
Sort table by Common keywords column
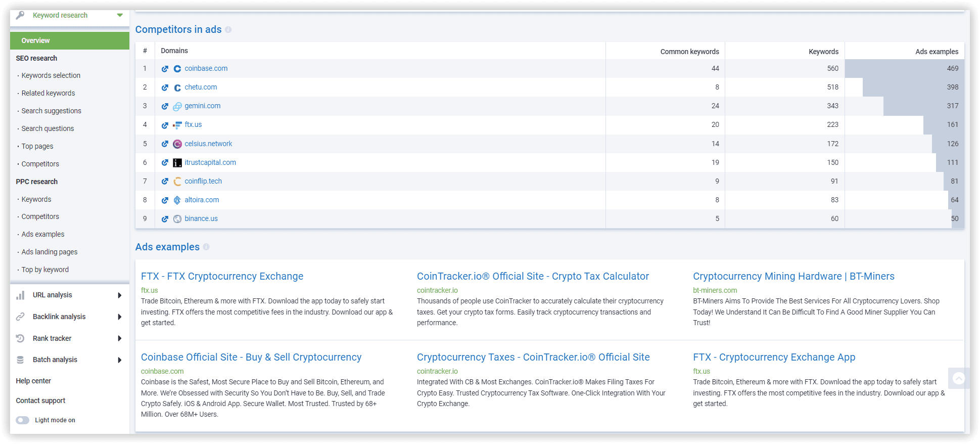(689, 52)
